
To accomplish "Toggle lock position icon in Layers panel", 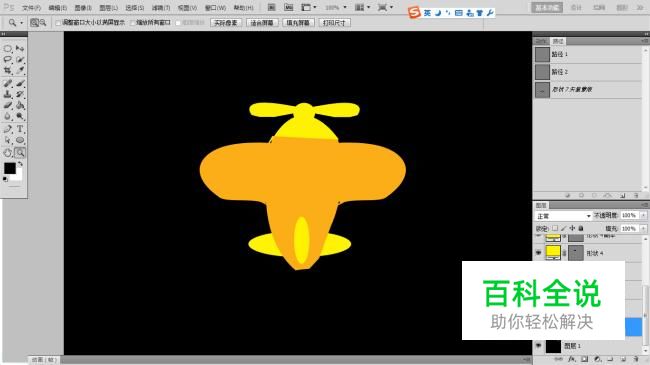I will click(x=572, y=229).
